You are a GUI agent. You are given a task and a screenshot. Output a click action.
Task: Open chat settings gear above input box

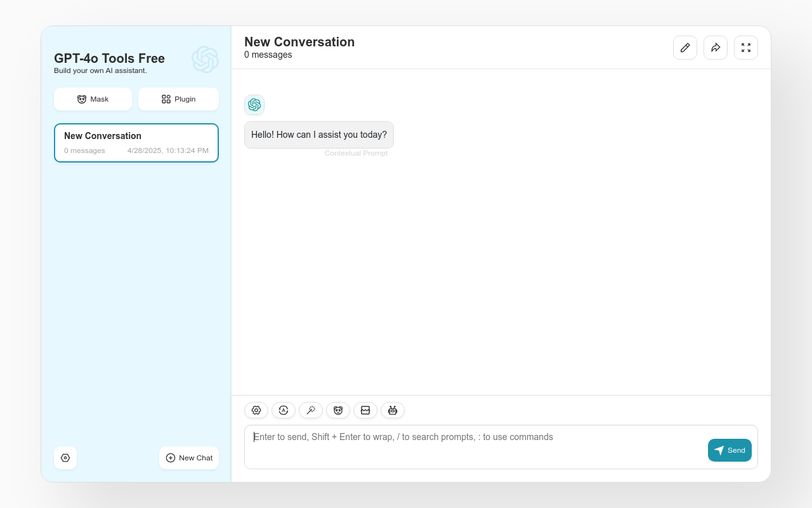(256, 410)
